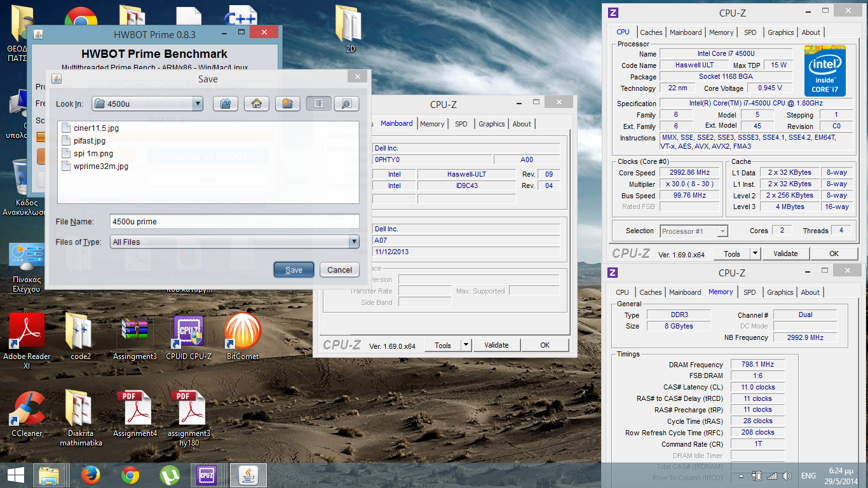The height and width of the screenshot is (488, 868).
Task: Select Mainboard tab in top-right CPU-Z window
Action: pyautogui.click(x=686, y=32)
